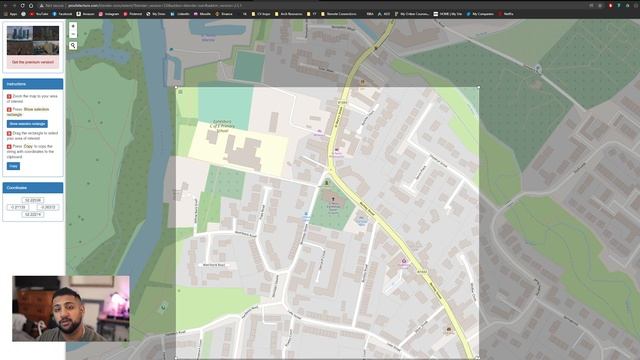
Task: Open the Amazon bookmark
Action: 86,14
